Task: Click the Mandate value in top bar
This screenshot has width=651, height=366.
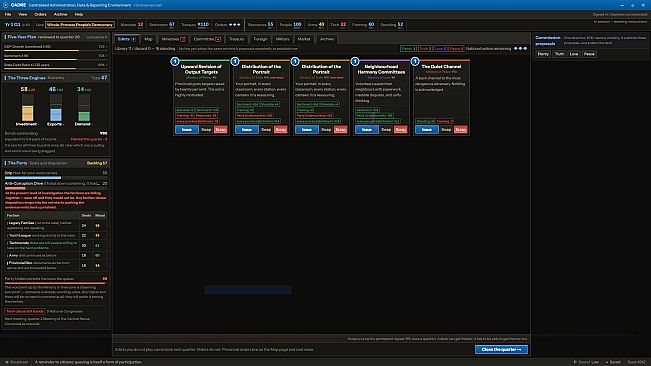Action: point(140,24)
